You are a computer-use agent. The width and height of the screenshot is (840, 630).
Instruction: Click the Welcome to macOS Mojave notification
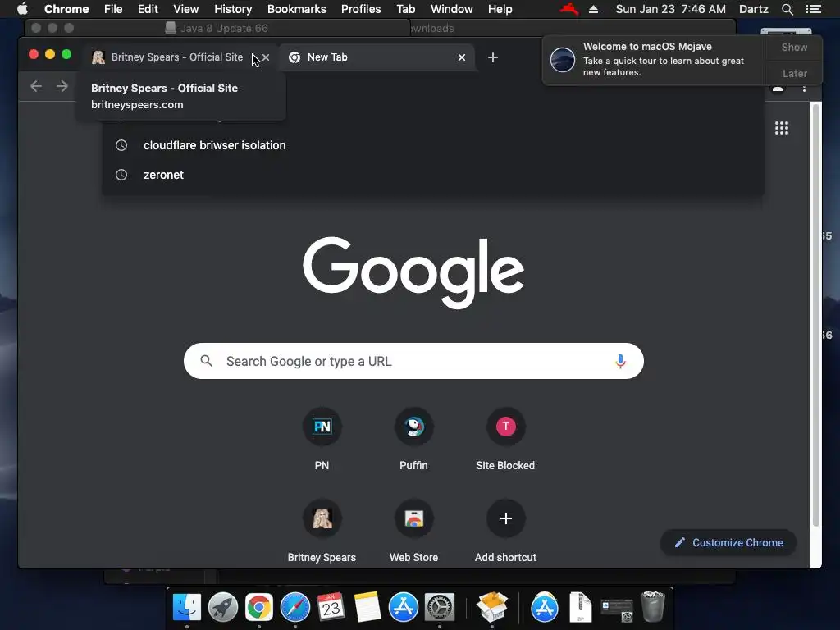coord(654,59)
